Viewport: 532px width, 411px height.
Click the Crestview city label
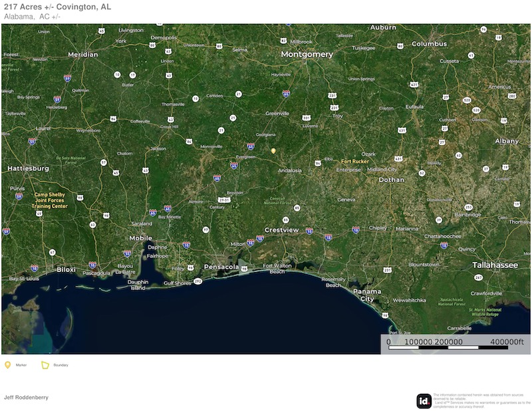pyautogui.click(x=281, y=229)
